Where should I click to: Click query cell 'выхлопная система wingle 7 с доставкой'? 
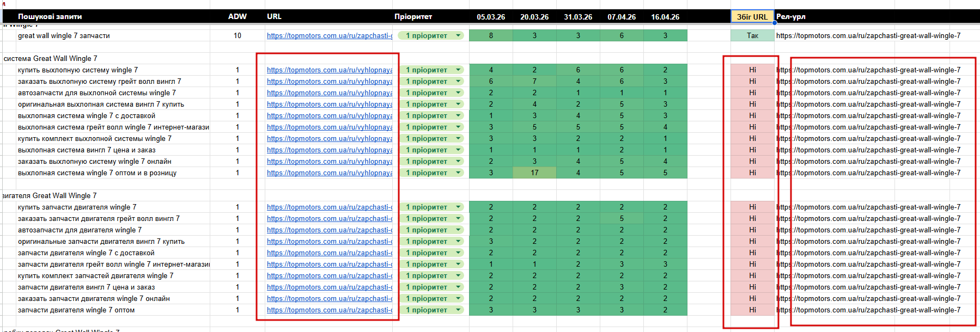pyautogui.click(x=87, y=115)
